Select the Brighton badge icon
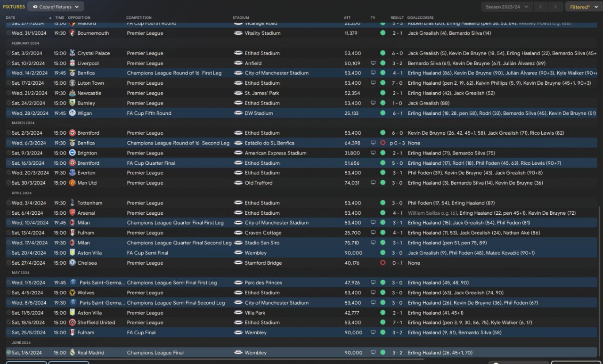Image resolution: width=603 pixels, height=364 pixels. tap(72, 153)
